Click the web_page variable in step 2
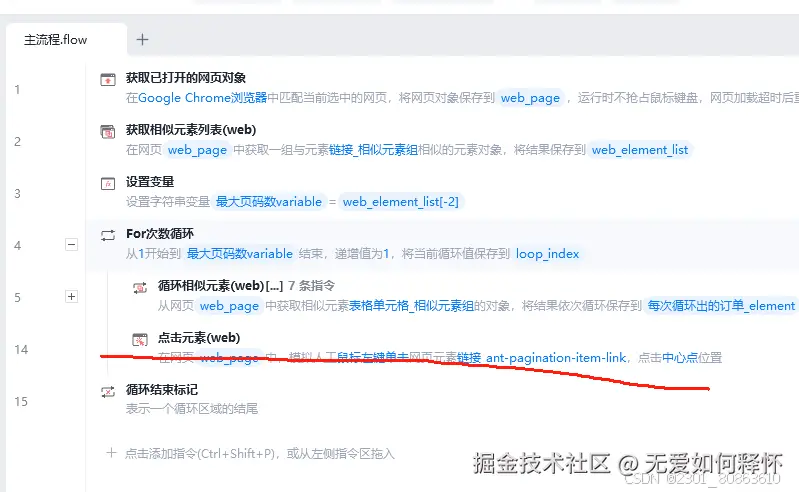 pos(197,150)
